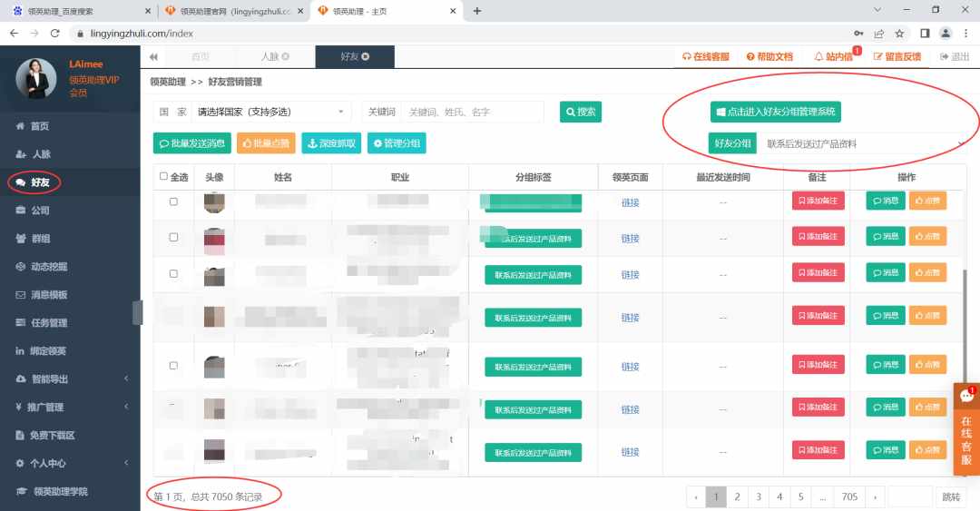Focus the 关键词 keyword input field
Screen dimensions: 980x511
point(472,112)
